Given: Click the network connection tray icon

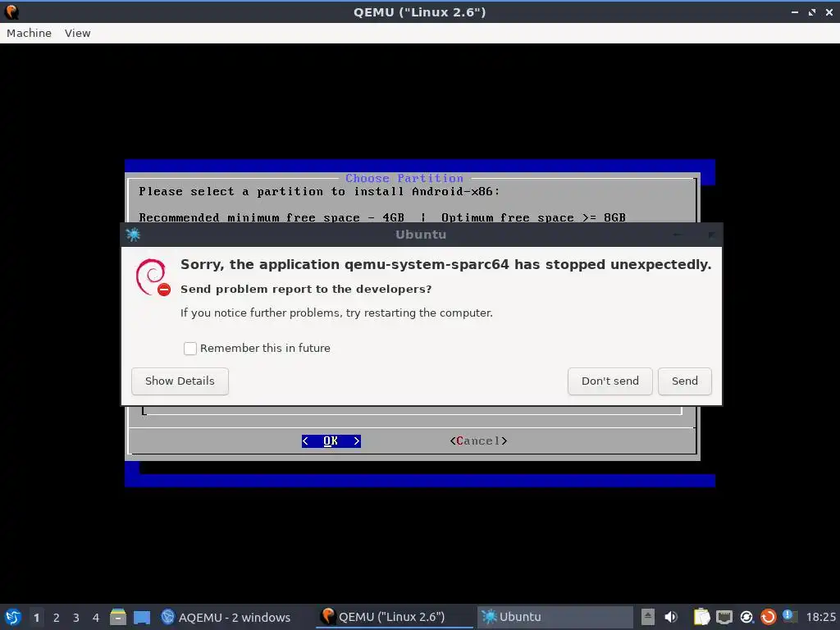Looking at the screenshot, I should pos(724,617).
